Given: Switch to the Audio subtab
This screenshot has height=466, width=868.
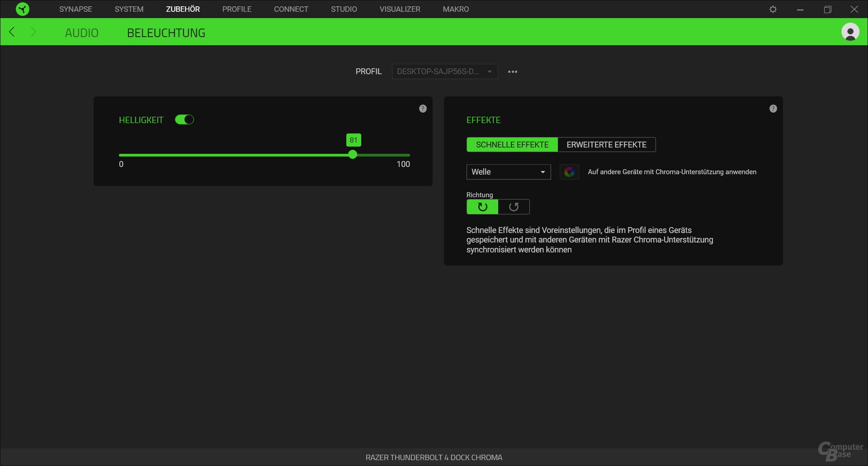Looking at the screenshot, I should tap(82, 33).
